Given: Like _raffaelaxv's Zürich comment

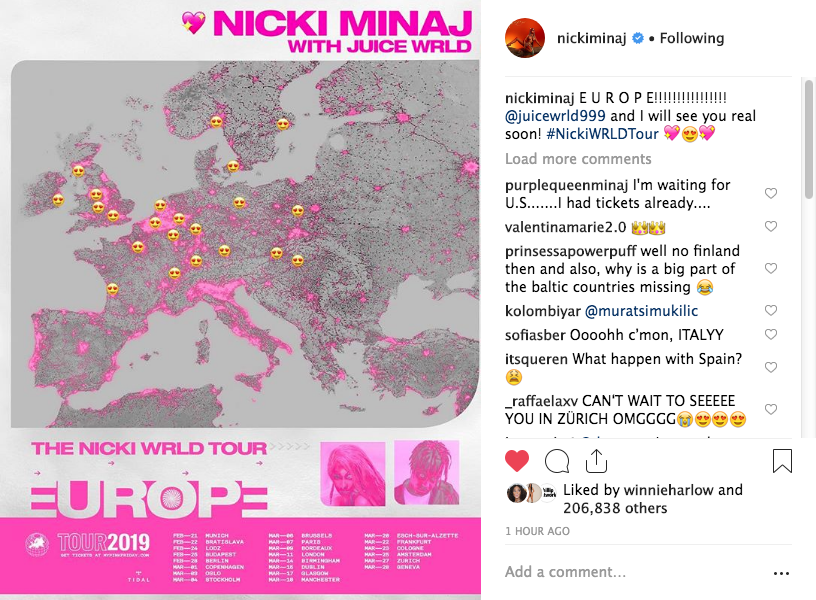Looking at the screenshot, I should (x=771, y=410).
